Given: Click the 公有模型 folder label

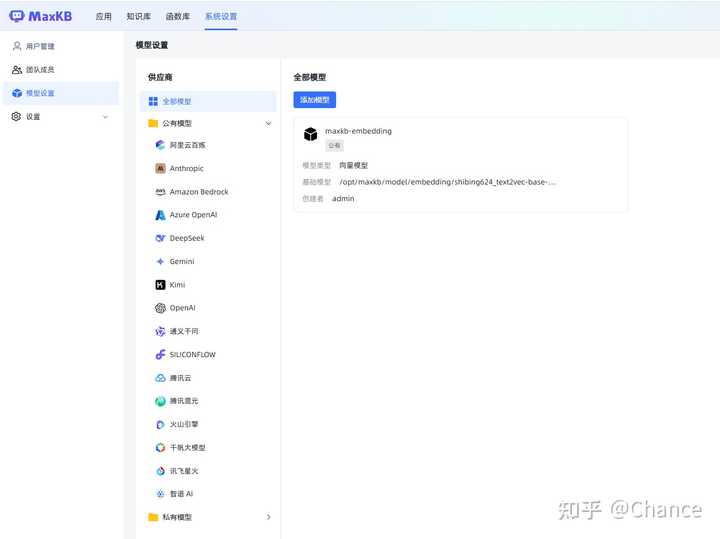Looking at the screenshot, I should (177, 123).
